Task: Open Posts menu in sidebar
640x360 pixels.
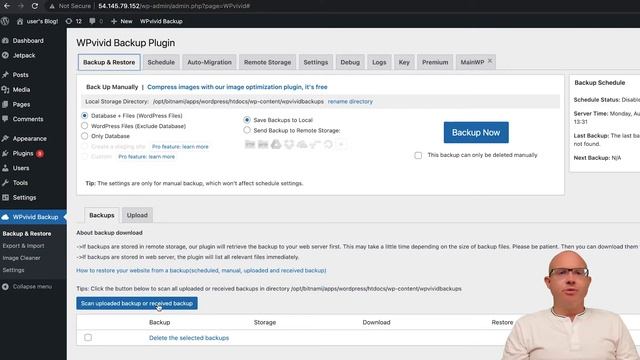Action: pos(20,75)
